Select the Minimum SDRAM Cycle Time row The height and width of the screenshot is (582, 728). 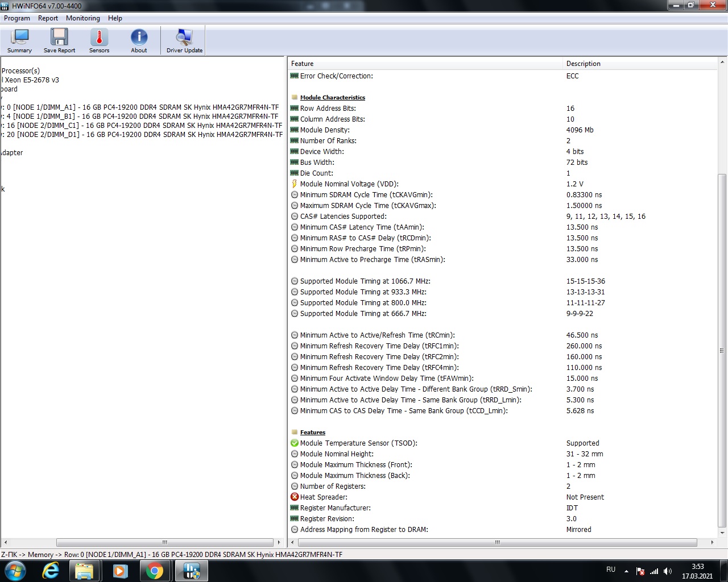click(503, 195)
